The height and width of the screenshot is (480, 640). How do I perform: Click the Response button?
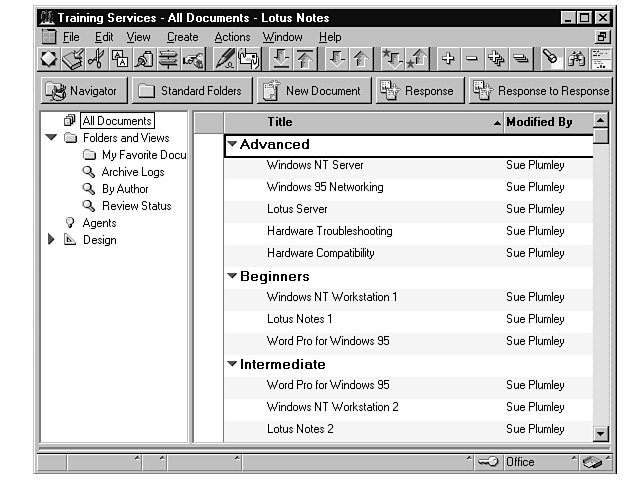click(420, 91)
